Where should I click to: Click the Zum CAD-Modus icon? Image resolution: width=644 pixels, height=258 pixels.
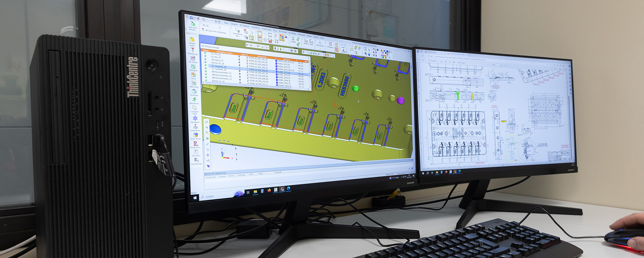[x=193, y=26]
